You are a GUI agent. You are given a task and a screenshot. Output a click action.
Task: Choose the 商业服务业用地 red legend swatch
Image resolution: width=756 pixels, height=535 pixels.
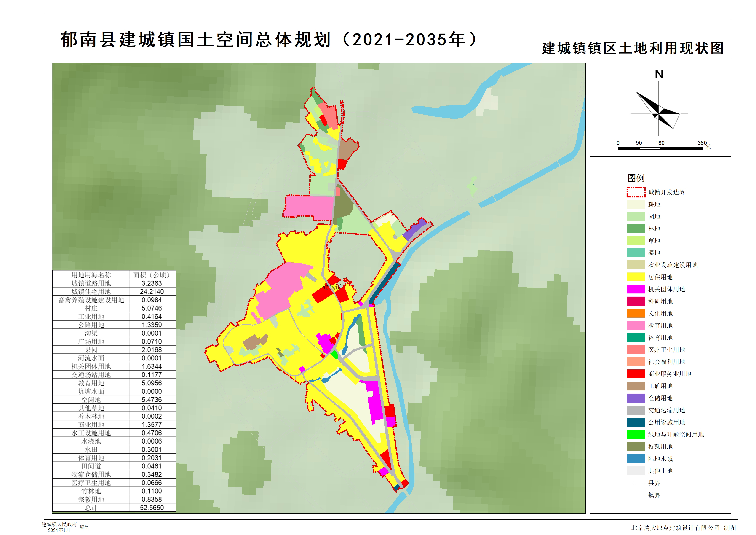coord(636,374)
